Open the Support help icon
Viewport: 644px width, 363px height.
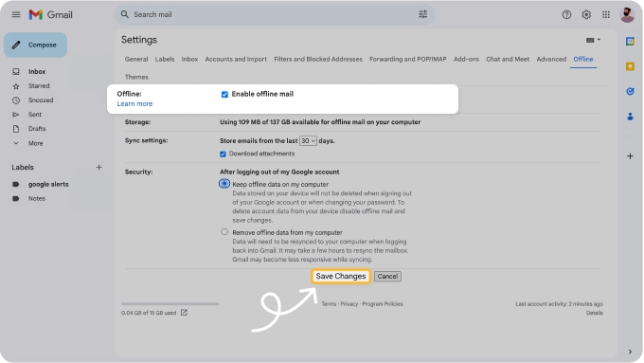(566, 15)
